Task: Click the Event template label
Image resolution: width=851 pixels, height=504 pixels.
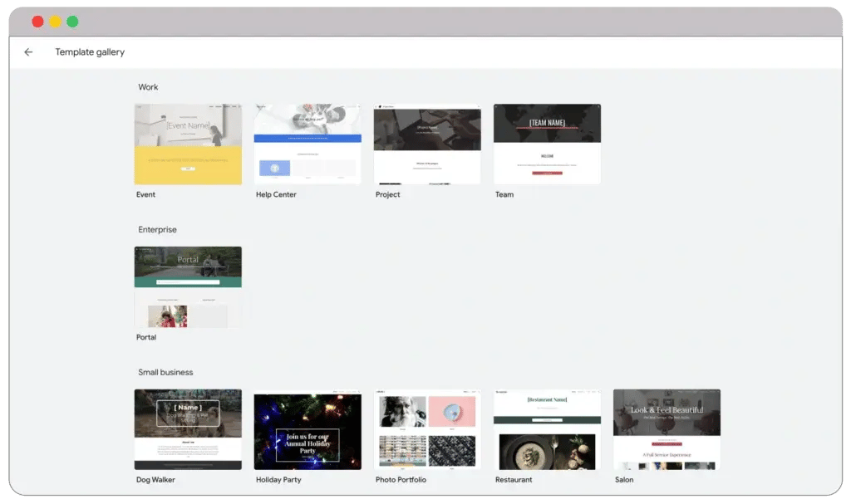Action: tap(146, 195)
